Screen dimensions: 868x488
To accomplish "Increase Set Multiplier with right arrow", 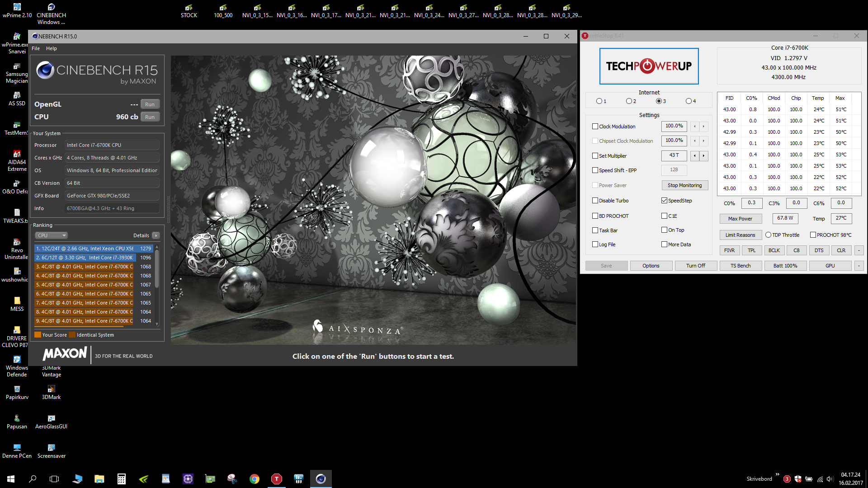I will (703, 156).
